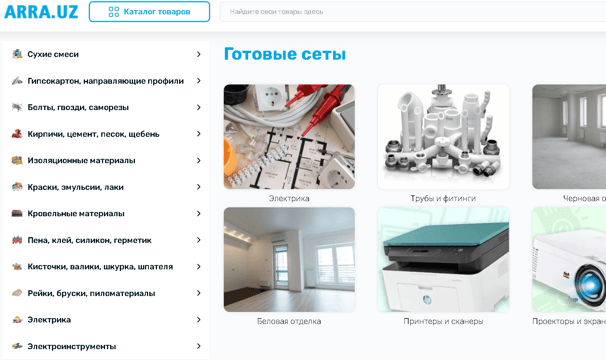Expand the Пена, клей, силикон chevron
This screenshot has width=606, height=360.
pyautogui.click(x=199, y=240)
